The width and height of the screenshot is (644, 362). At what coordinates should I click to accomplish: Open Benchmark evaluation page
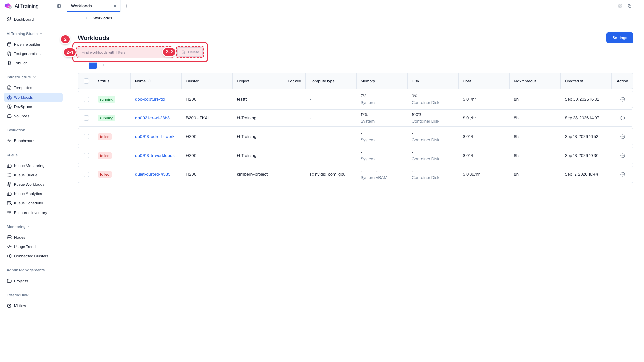point(33,141)
